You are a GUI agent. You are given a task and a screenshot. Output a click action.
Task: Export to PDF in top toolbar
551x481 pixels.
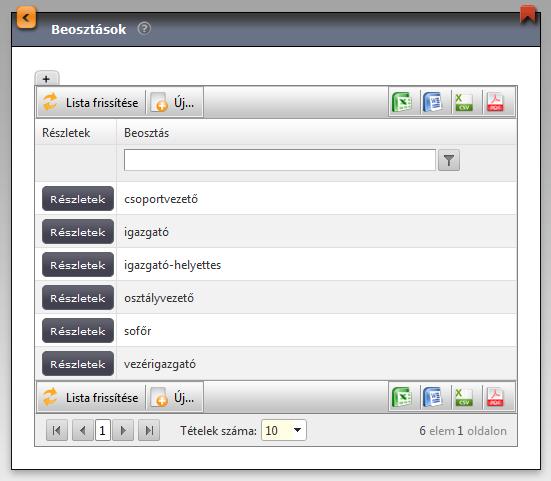(x=495, y=102)
